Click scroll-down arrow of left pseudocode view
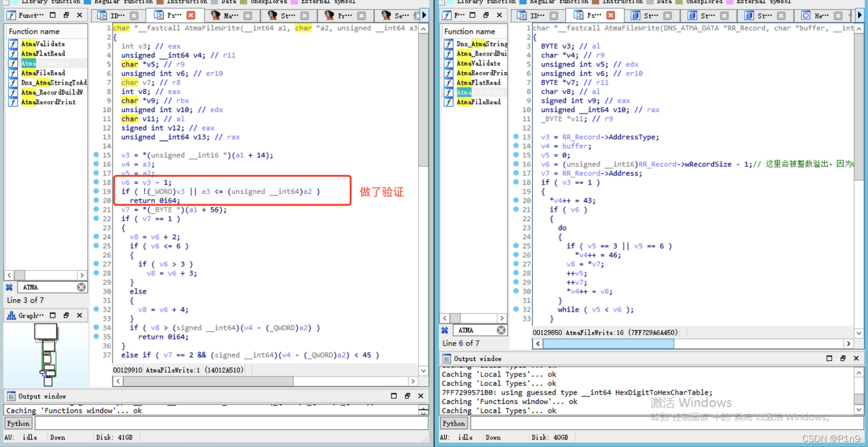868x447 pixels. coord(423,370)
